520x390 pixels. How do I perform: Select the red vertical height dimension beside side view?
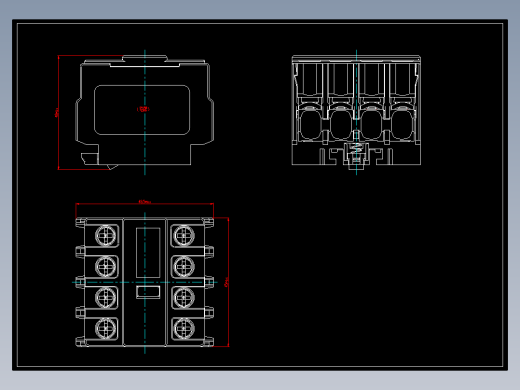58,112
